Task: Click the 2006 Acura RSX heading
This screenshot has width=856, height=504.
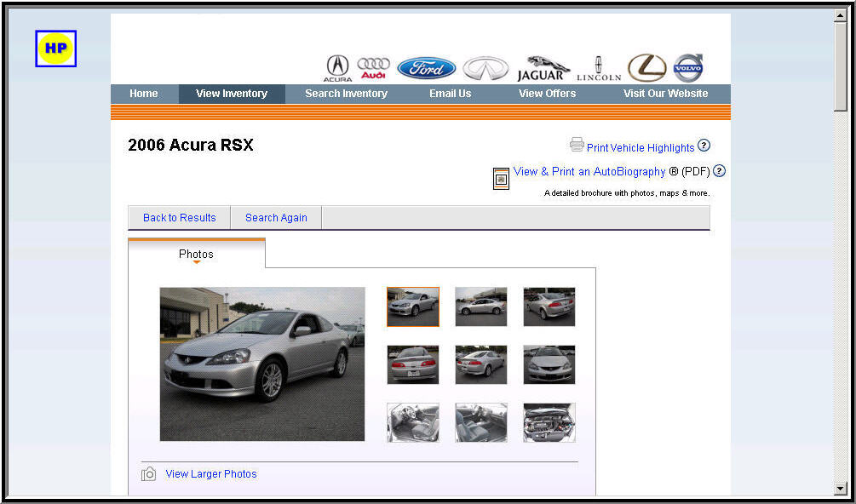Action: (x=191, y=145)
